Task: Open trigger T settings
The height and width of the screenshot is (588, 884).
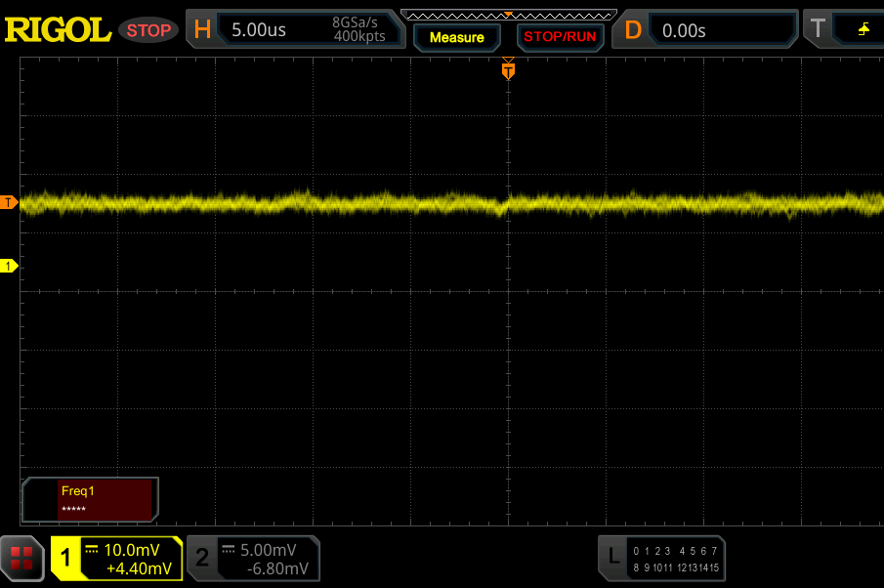Action: coord(818,28)
